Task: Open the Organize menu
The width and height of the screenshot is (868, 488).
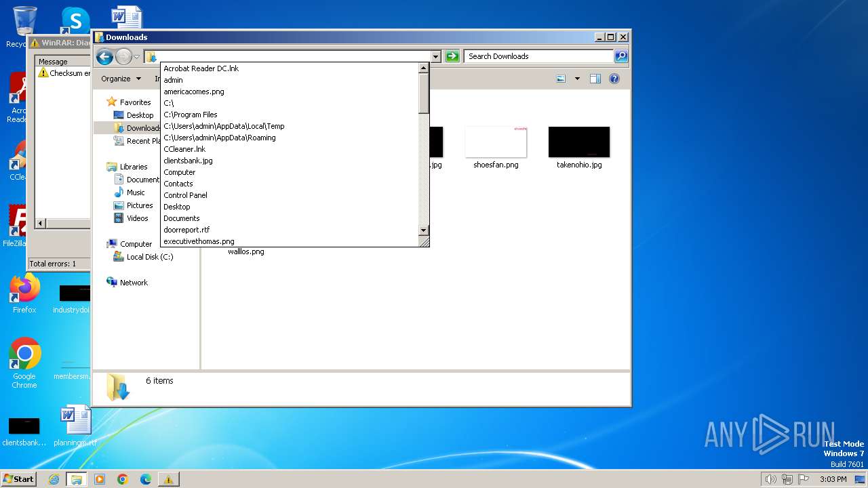Action: pos(121,79)
